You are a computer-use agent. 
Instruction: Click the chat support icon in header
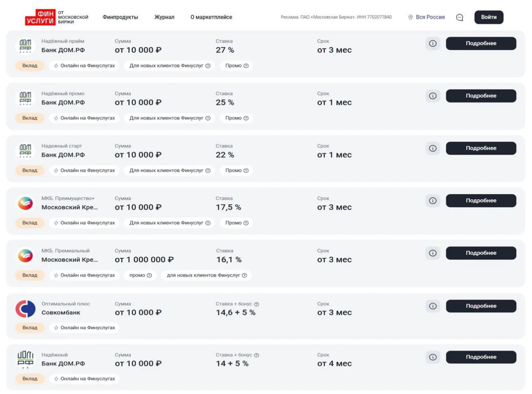click(x=459, y=17)
